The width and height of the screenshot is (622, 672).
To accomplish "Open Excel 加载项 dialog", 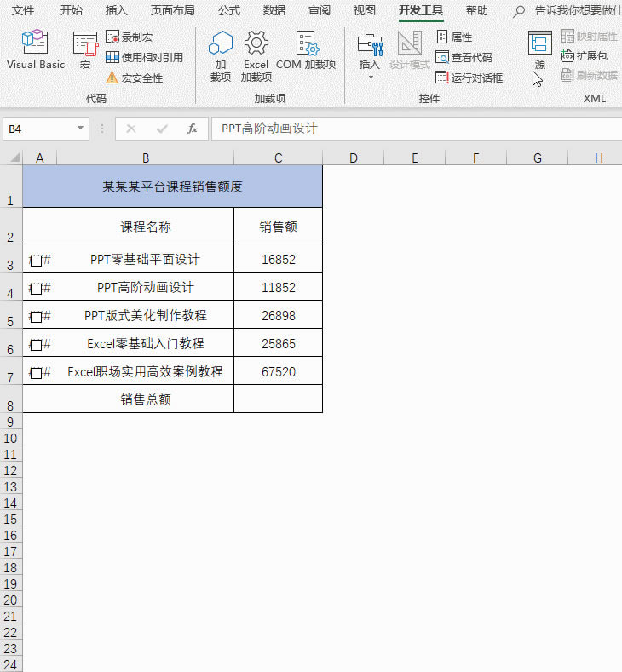I will pyautogui.click(x=256, y=56).
